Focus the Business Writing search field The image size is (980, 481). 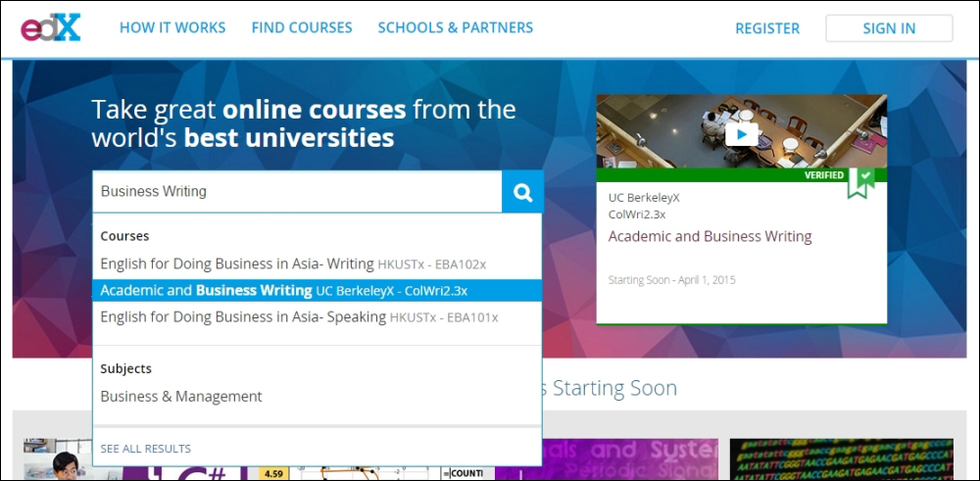297,192
